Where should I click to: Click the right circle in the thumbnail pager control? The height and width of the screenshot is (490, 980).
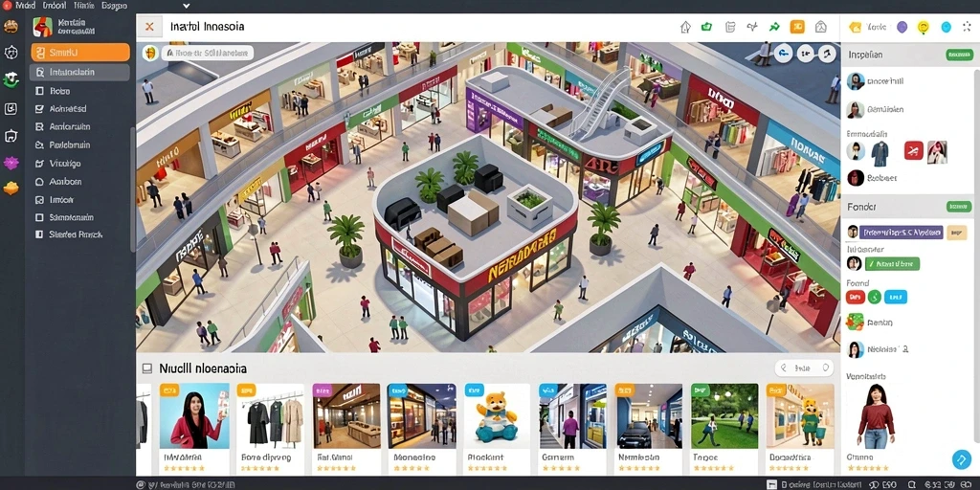click(x=826, y=368)
